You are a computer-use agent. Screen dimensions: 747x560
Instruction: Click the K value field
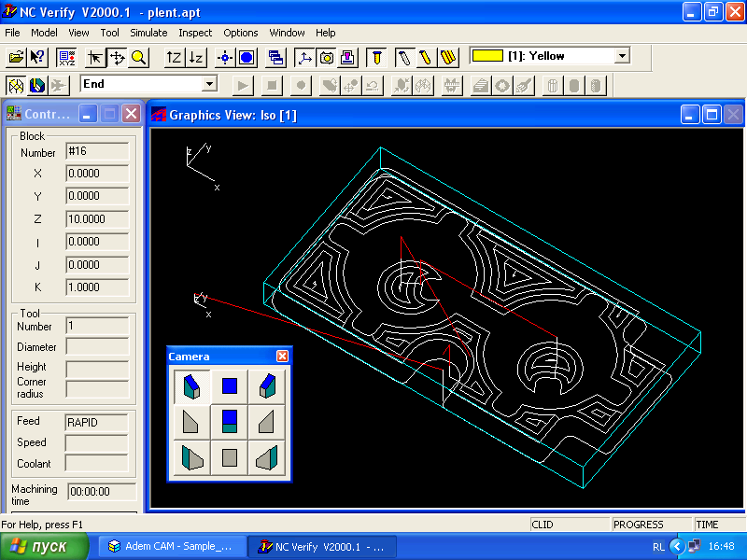tap(97, 287)
